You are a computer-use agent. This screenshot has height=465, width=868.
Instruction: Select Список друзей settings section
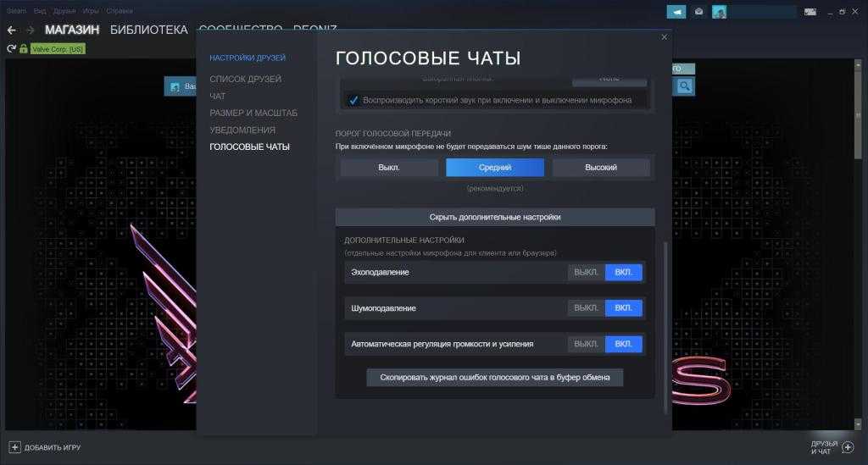click(x=245, y=79)
